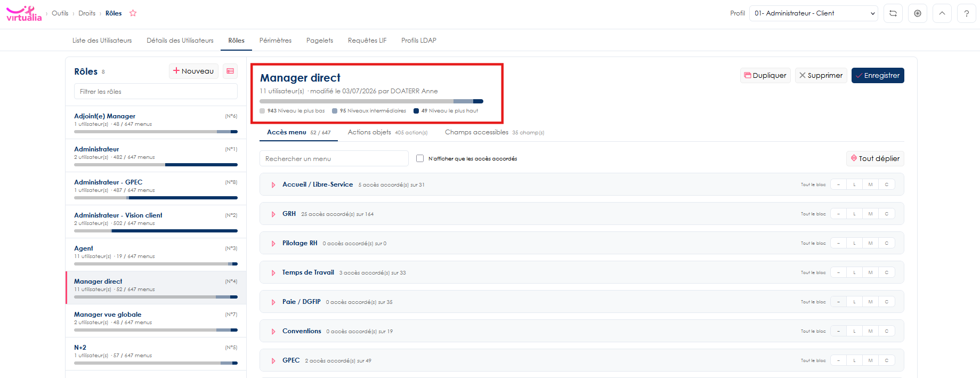Save changes with Enregistrer

(x=878, y=75)
